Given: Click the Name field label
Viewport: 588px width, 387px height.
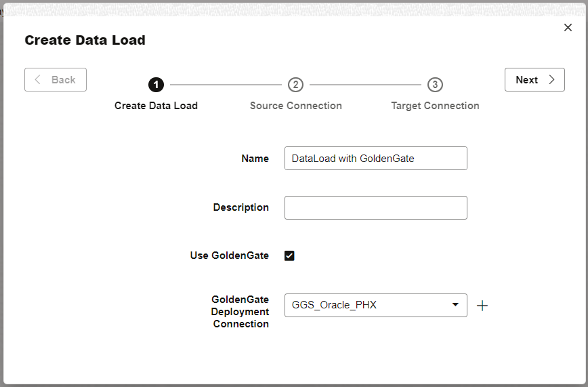Looking at the screenshot, I should [x=255, y=159].
